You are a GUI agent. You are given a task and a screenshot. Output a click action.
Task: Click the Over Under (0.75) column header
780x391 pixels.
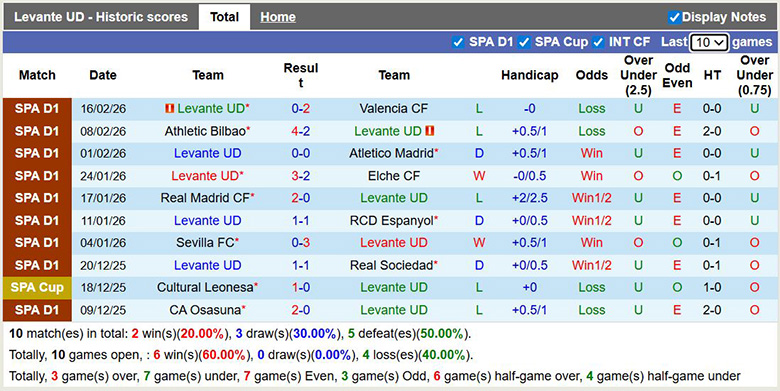click(x=754, y=76)
